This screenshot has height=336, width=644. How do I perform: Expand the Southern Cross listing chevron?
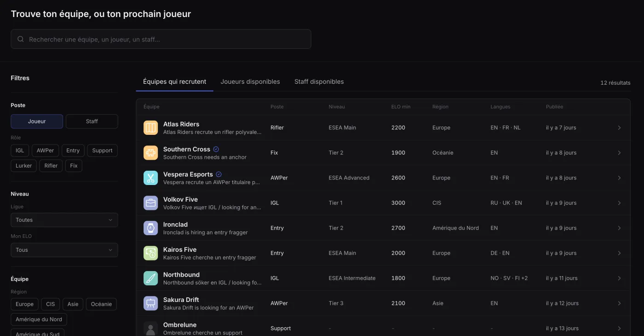pos(619,153)
